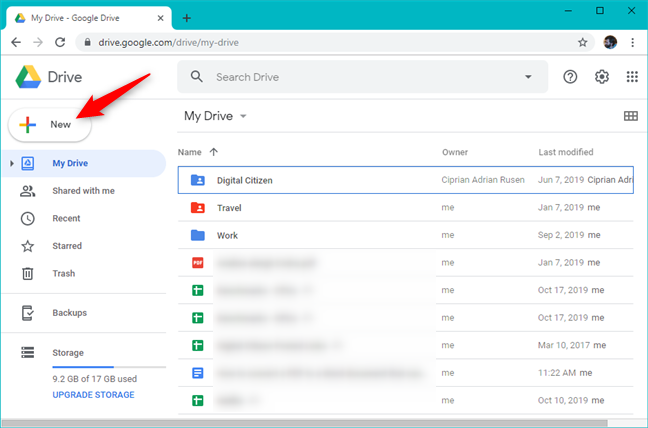
Task: Click Sep 2, 2019 date
Action: click(561, 235)
